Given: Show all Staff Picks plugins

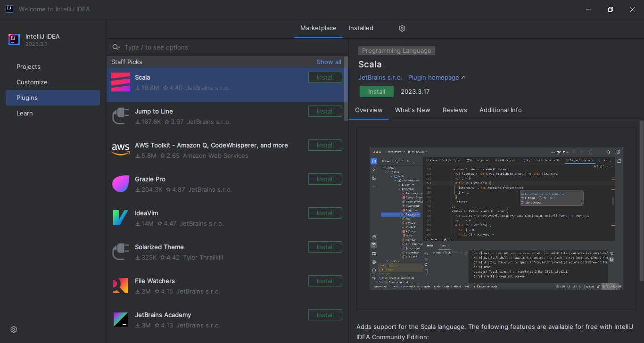Looking at the screenshot, I should 329,62.
